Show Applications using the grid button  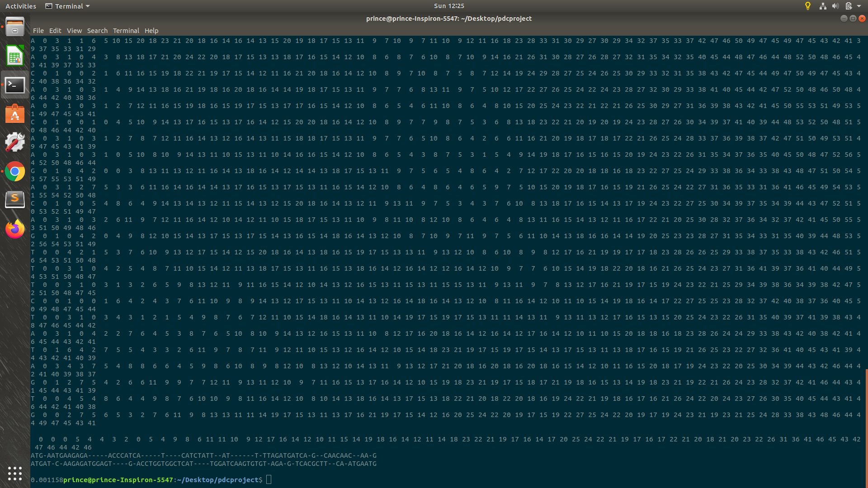[x=15, y=473]
